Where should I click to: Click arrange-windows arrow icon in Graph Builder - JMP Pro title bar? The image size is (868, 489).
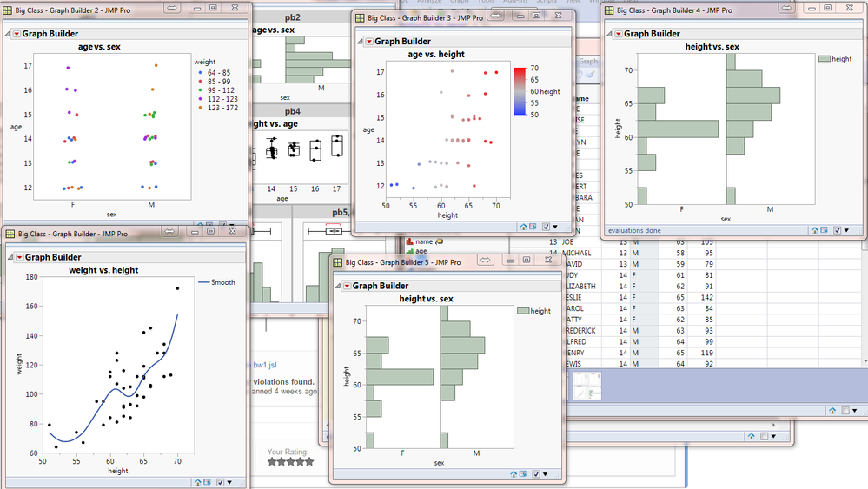tap(170, 231)
